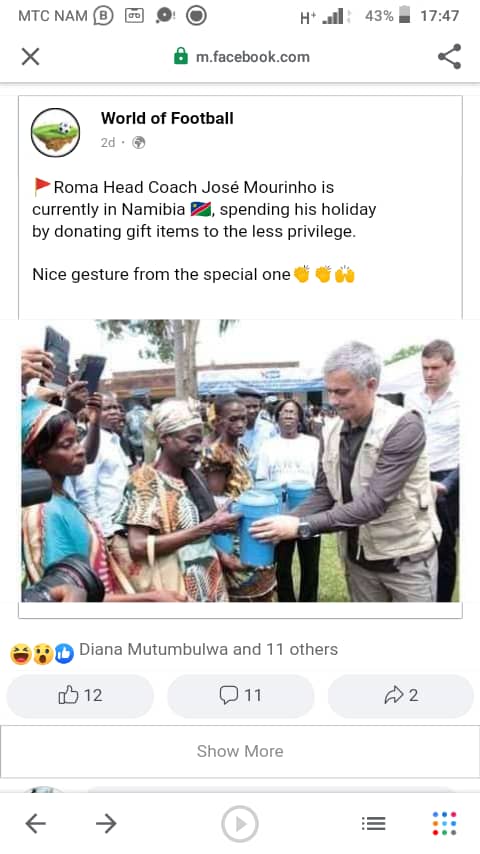The height and width of the screenshot is (854, 480).
Task: Open the list menu icon
Action: (x=374, y=824)
